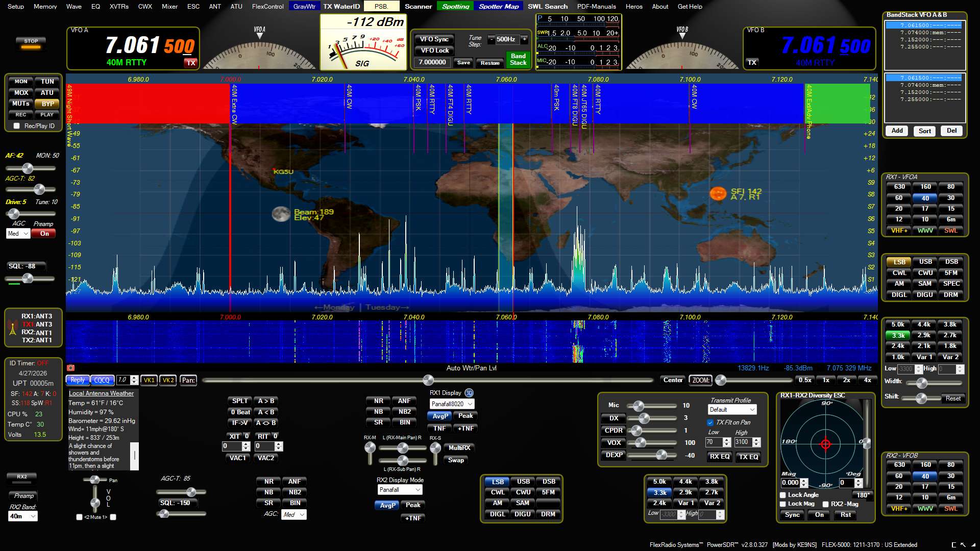Increase the TX filter Low 70 value

(x=727, y=440)
